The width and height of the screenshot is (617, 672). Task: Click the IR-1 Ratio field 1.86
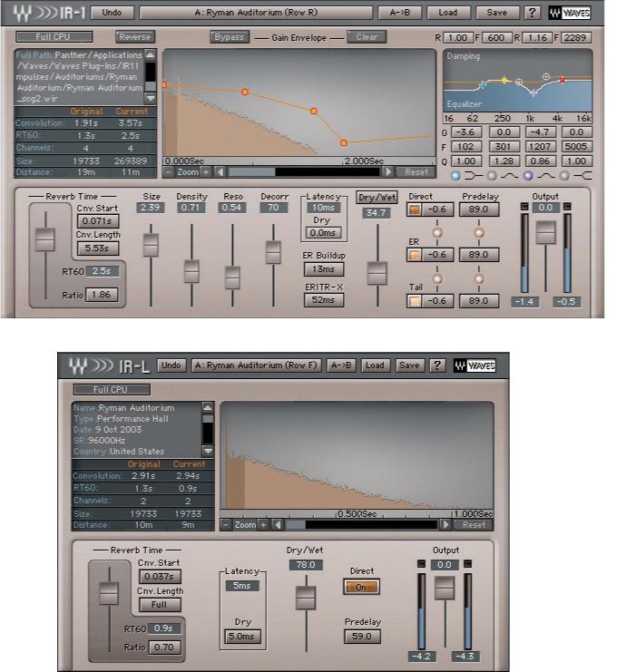click(x=102, y=295)
